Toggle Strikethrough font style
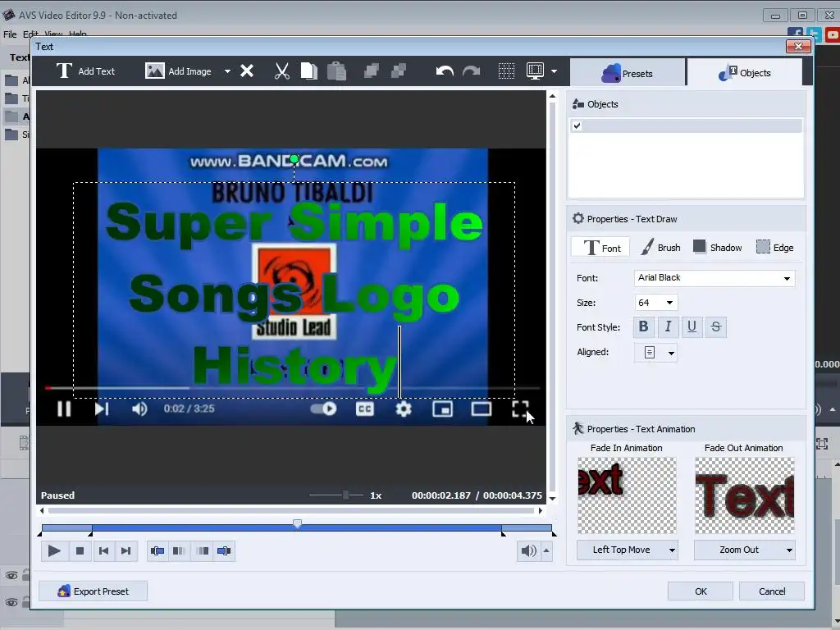This screenshot has height=630, width=840. pos(715,326)
